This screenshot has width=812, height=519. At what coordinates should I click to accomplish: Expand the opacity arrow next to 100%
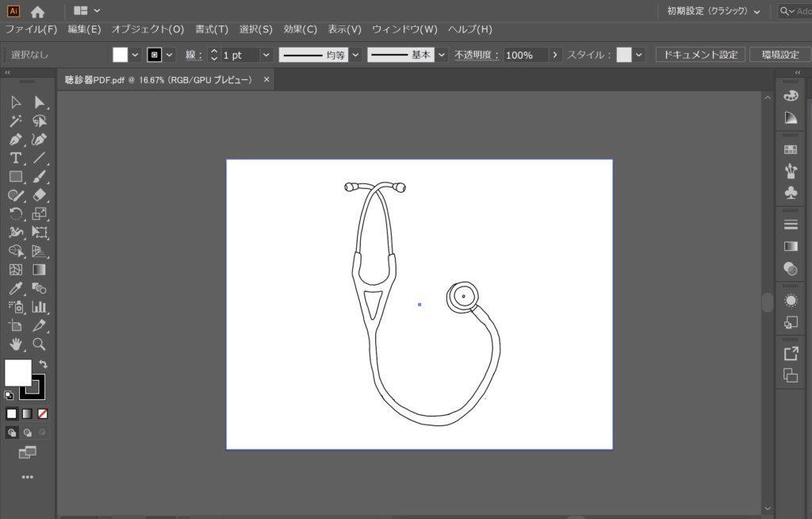point(555,55)
